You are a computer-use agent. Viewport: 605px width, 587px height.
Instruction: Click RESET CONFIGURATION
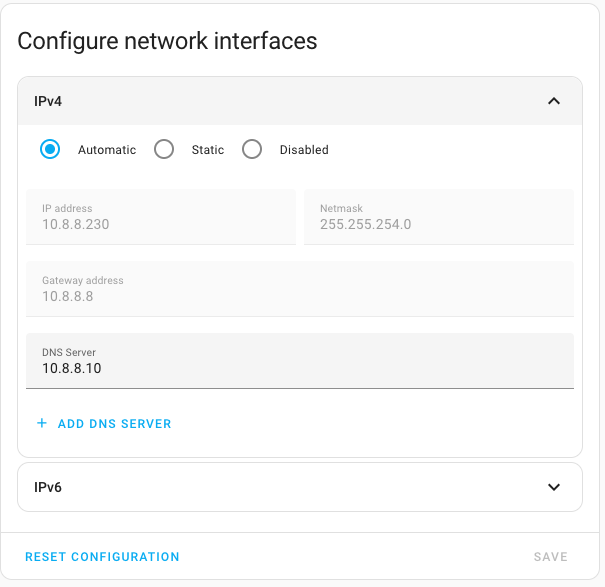point(102,557)
